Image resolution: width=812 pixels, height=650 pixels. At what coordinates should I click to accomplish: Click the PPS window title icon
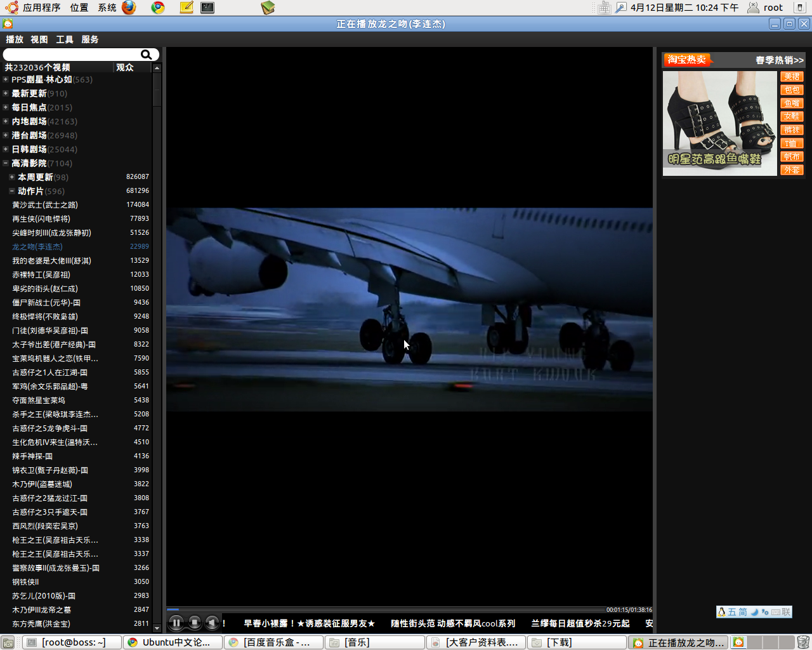tap(8, 24)
